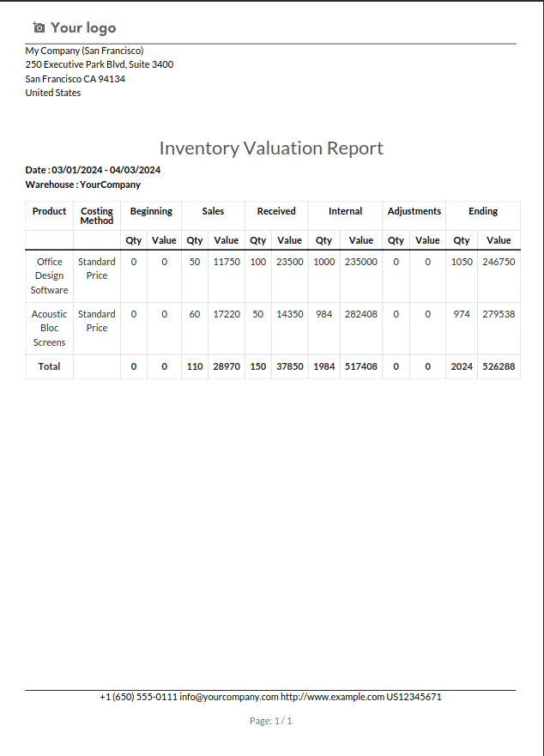Image resolution: width=544 pixels, height=756 pixels.
Task: Click the info@yourcompany.com email in footer
Action: click(x=229, y=697)
